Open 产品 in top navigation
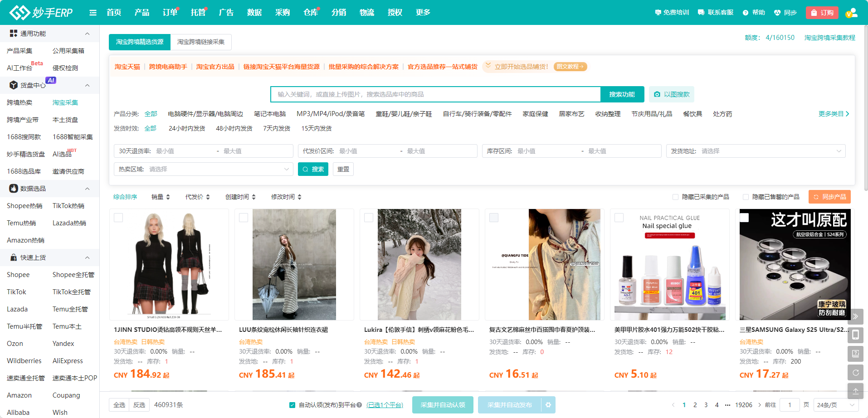 coord(142,13)
